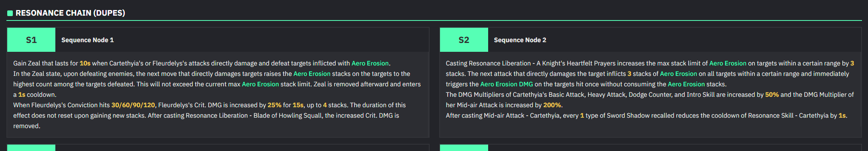Open Aero Erosion link after 'without consuming the'
The height and width of the screenshot is (151, 868).
pos(686,84)
